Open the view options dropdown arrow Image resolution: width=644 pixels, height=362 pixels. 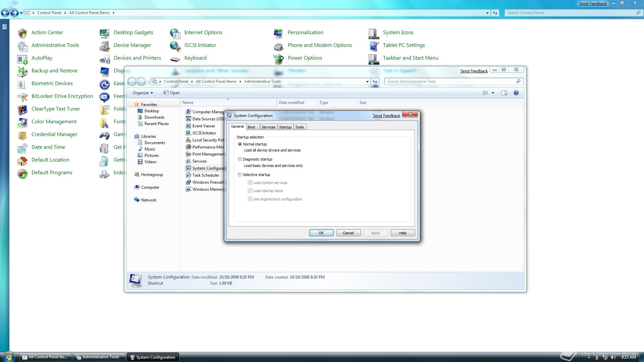click(x=493, y=93)
